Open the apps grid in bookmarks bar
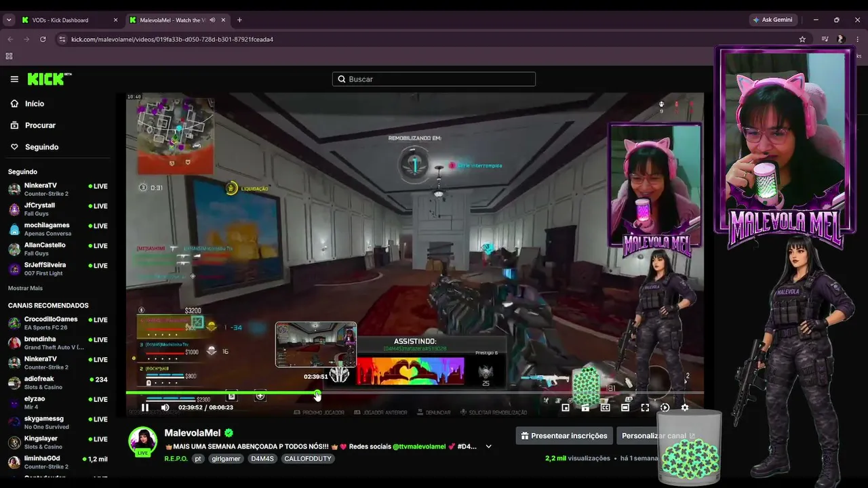This screenshot has height=488, width=868. (x=9, y=56)
